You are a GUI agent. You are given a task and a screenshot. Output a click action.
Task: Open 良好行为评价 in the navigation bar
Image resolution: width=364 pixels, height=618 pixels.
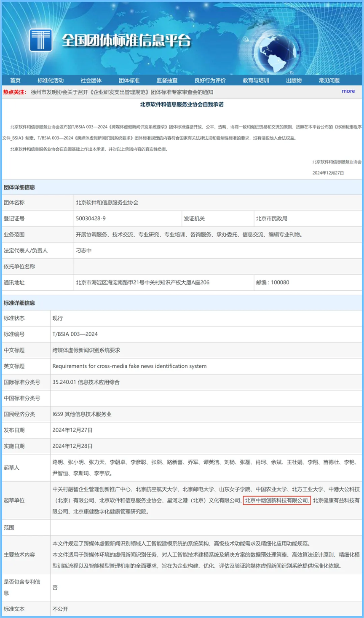coord(210,80)
